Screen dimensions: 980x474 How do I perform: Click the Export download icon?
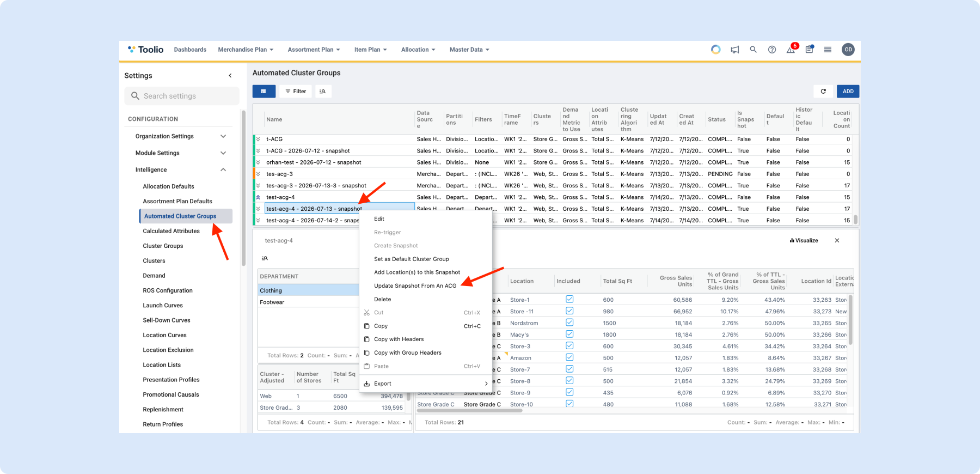tap(367, 384)
